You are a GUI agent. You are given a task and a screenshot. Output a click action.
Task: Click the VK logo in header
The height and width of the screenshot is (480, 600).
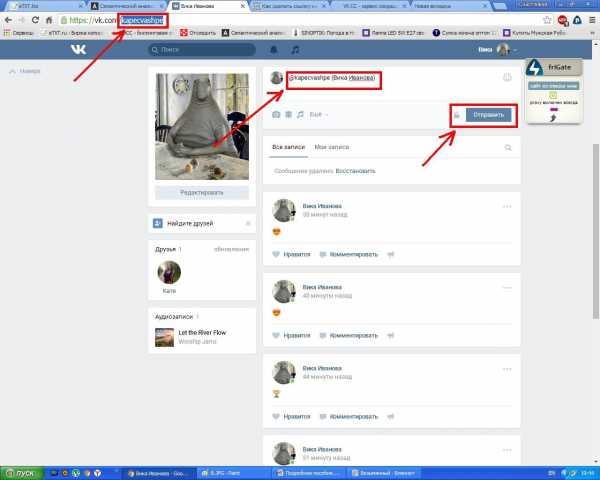pyautogui.click(x=78, y=49)
